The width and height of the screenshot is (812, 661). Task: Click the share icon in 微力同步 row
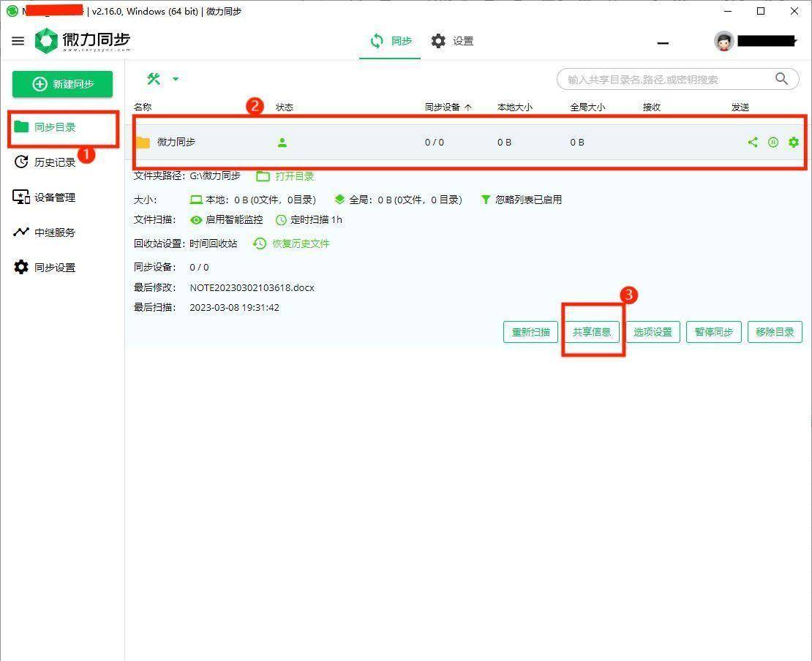pos(753,142)
